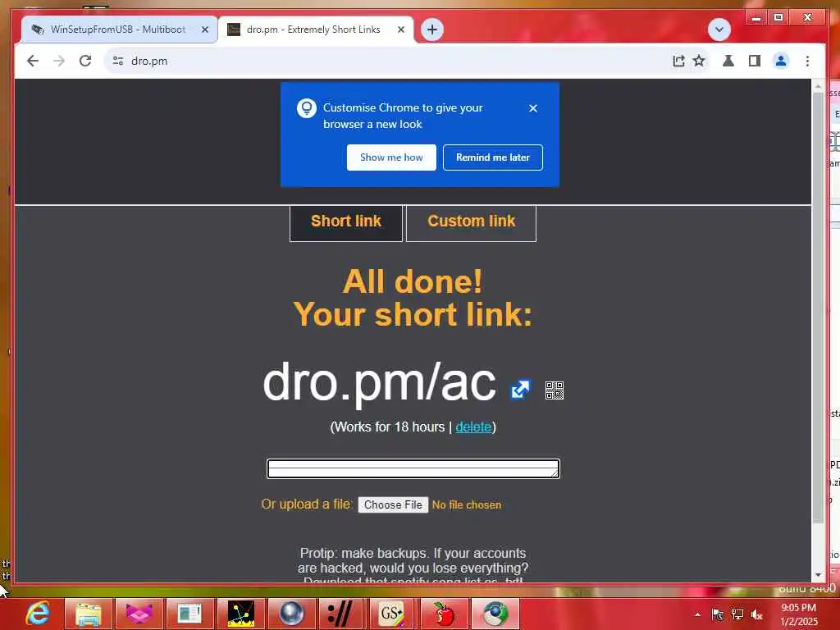840x630 pixels.
Task: Switch to Custom link tab
Action: tap(472, 221)
